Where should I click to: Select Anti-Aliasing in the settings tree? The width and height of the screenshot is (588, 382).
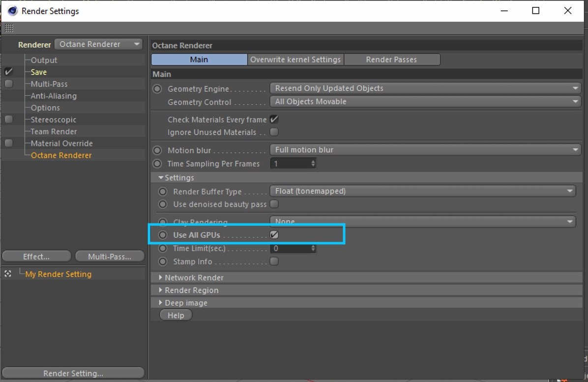(x=54, y=96)
